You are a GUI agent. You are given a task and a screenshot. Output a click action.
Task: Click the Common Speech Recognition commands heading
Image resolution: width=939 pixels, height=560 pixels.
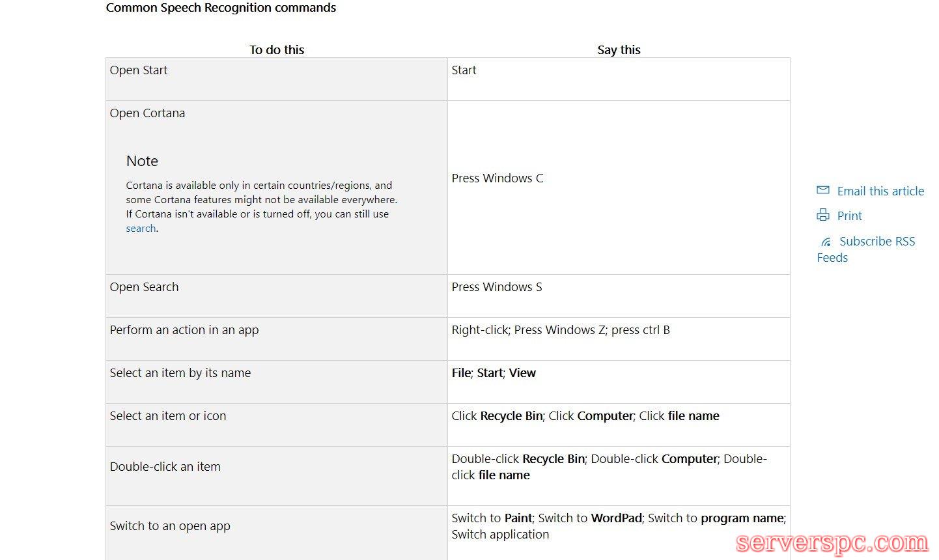[x=221, y=8]
